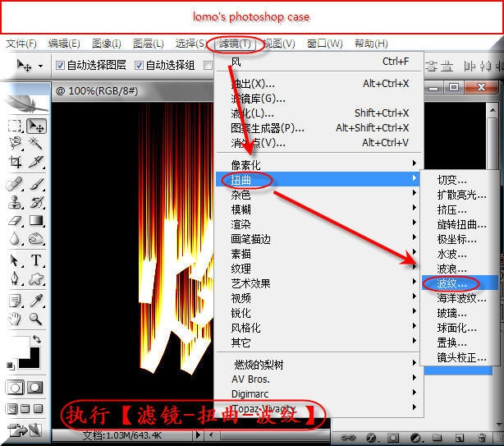Select the Type tool
The image size is (504, 446).
36,260
